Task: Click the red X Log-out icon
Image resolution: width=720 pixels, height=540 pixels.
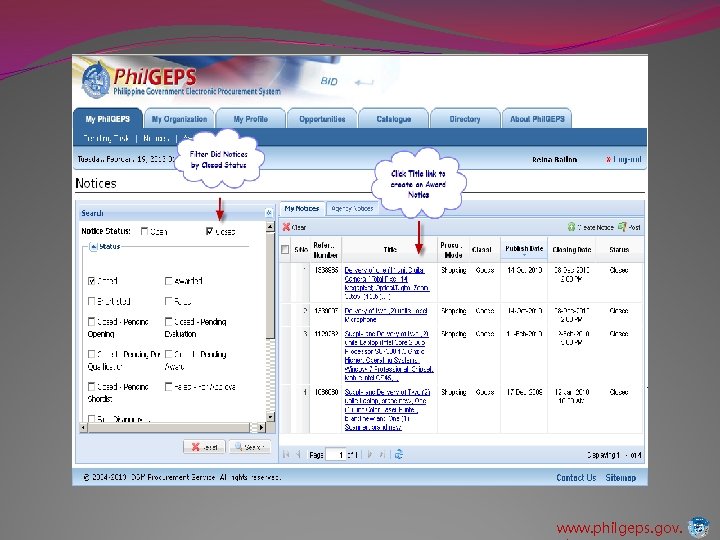Action: [x=608, y=159]
